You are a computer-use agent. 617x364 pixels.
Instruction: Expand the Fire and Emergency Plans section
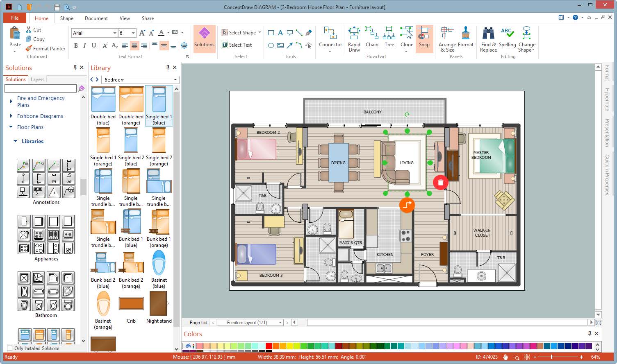point(10,101)
